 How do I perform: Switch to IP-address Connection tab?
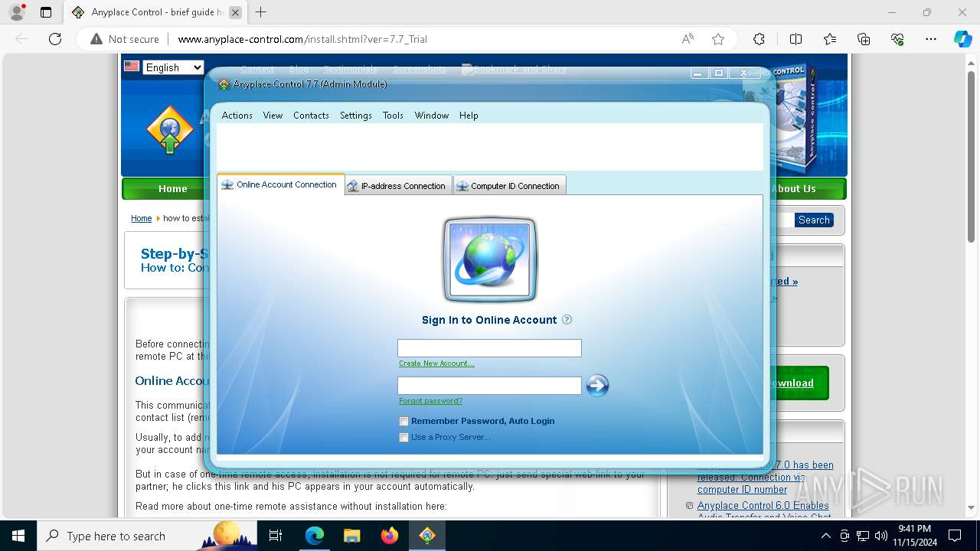(398, 186)
